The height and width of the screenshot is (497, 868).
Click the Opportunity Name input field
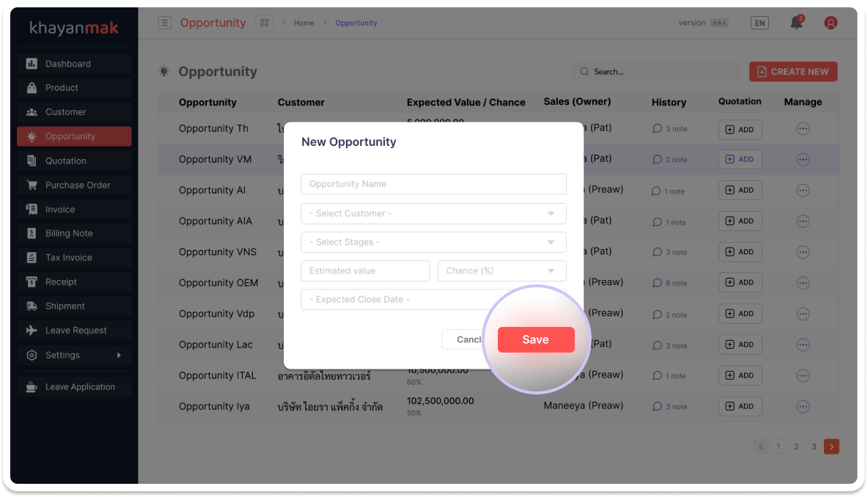tap(433, 184)
